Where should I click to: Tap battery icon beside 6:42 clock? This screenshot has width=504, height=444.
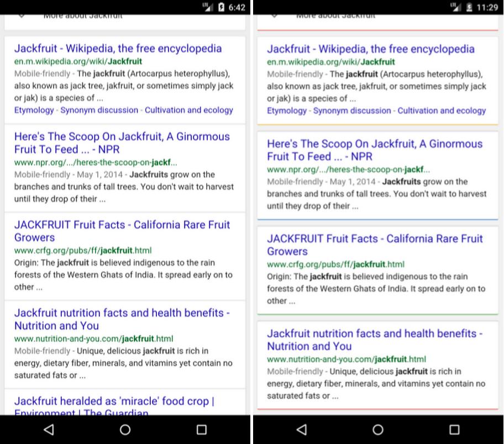coord(221,7)
